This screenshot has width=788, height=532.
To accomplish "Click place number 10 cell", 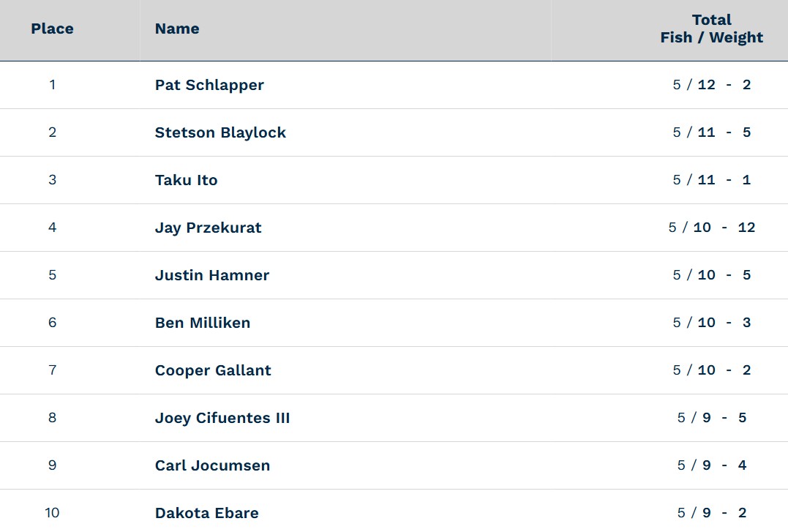I will point(52,513).
